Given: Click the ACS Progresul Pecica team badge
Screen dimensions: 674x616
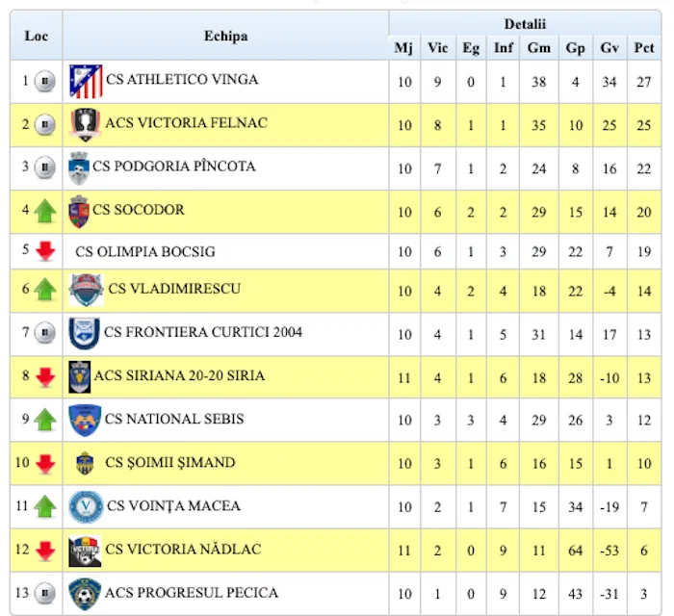Looking at the screenshot, I should pos(85,593).
